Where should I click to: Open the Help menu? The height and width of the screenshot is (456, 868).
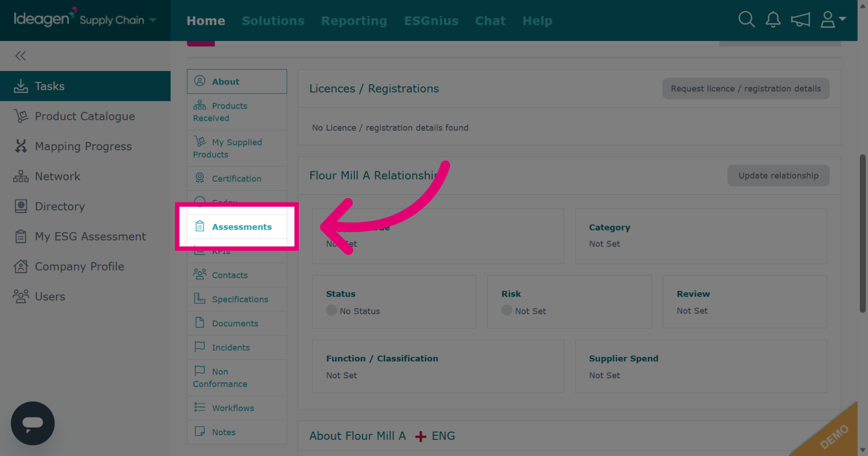click(x=537, y=21)
